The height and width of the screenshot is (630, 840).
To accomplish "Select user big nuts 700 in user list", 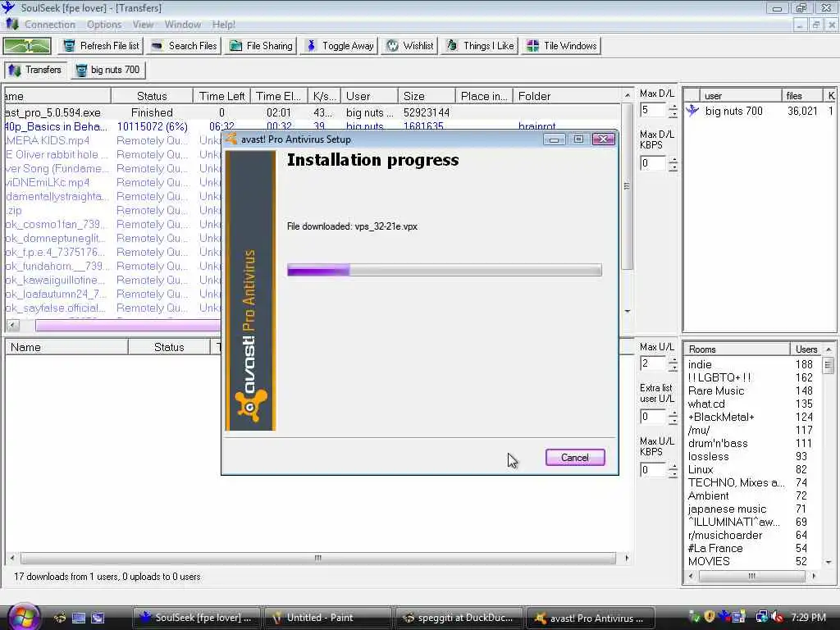I will [x=760, y=111].
